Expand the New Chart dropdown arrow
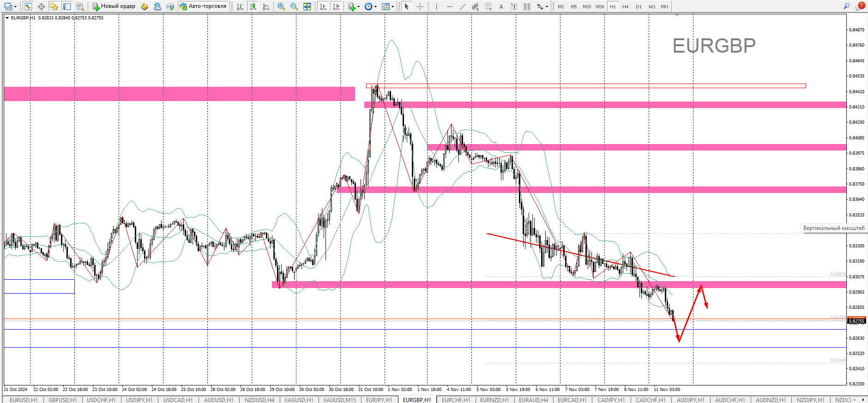Screen dimensions: 868x403 15,6
